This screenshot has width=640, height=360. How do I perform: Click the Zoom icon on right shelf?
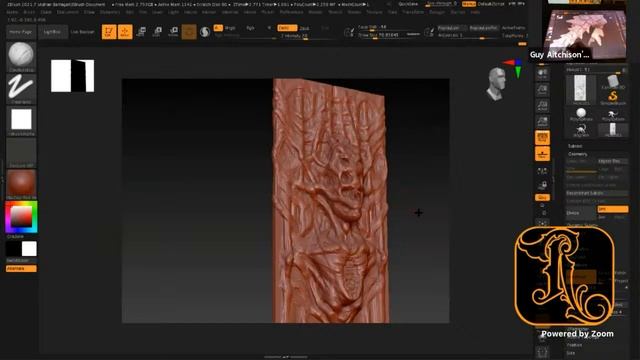[x=542, y=90]
